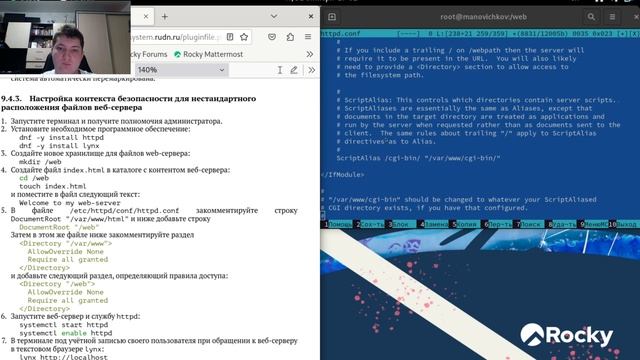Click the '# the filesystem path.' comment line
The height and width of the screenshot is (360, 640).
pos(380,75)
